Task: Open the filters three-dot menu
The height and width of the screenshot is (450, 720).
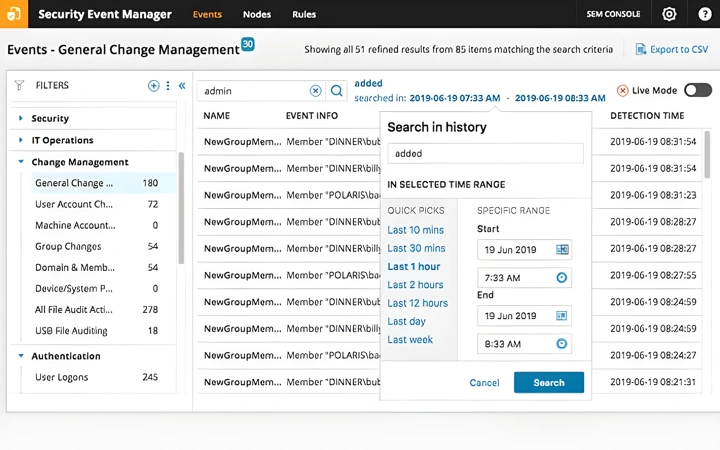Action: point(168,85)
